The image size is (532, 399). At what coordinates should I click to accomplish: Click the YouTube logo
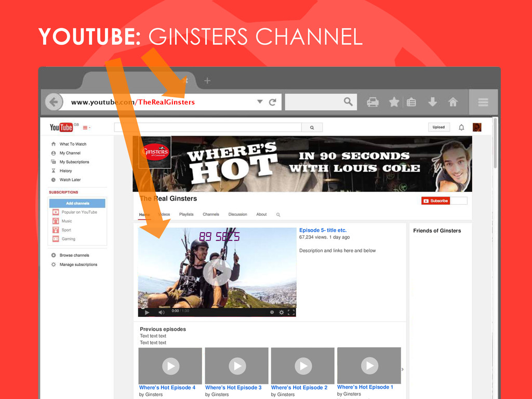click(x=61, y=127)
